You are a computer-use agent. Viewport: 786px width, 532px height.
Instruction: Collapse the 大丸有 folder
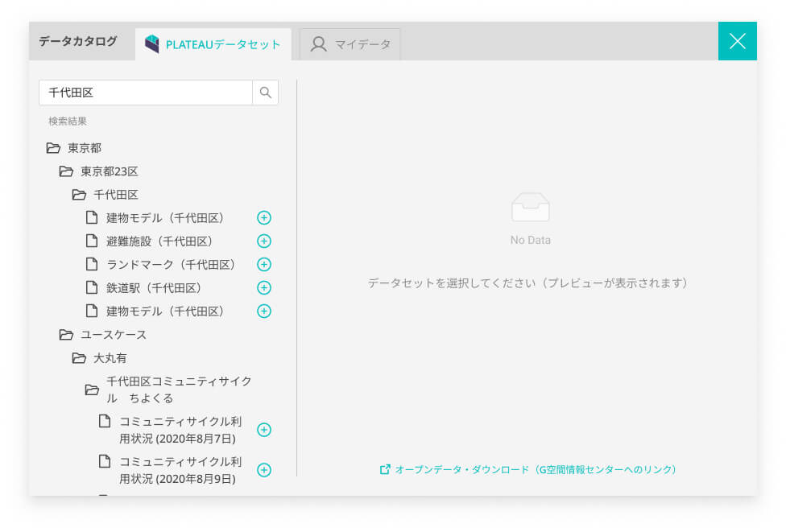[x=99, y=358]
